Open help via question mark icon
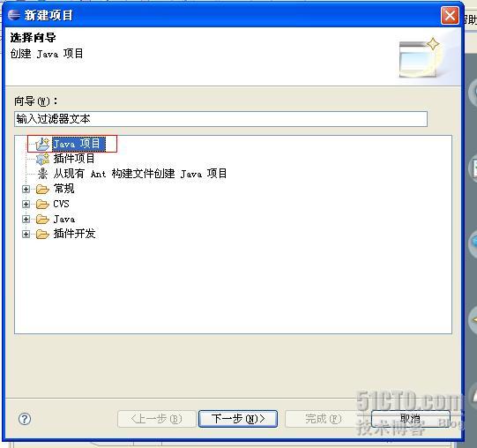 [25, 419]
